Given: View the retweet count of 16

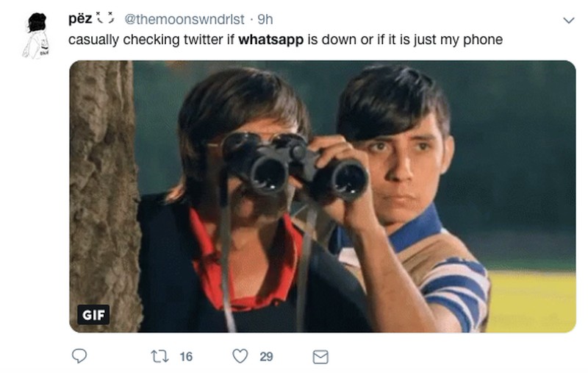Looking at the screenshot, I should pyautogui.click(x=186, y=356).
